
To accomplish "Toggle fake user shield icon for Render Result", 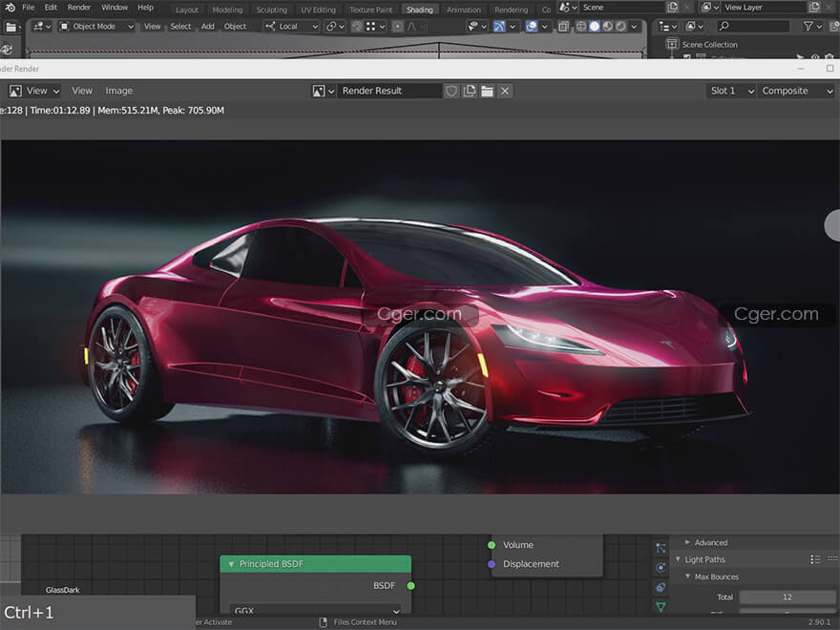I will coord(451,91).
